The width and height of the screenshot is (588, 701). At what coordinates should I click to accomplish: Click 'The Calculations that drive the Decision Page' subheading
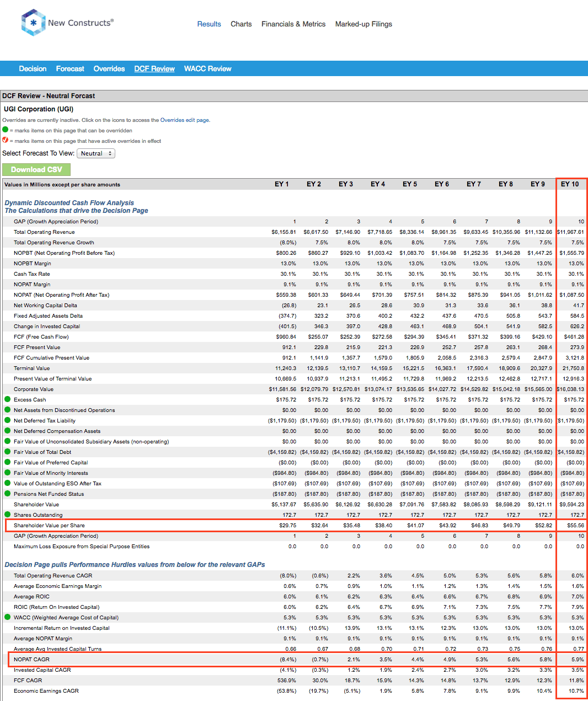click(x=76, y=211)
